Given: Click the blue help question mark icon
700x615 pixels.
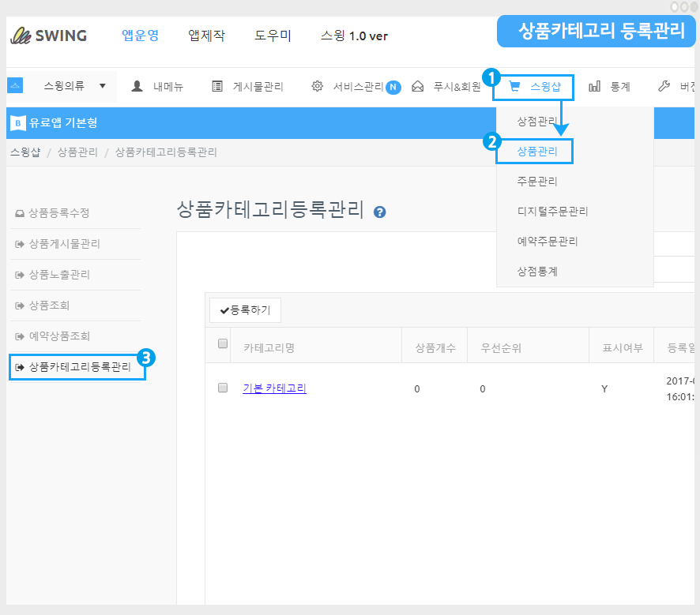Looking at the screenshot, I should click(380, 212).
